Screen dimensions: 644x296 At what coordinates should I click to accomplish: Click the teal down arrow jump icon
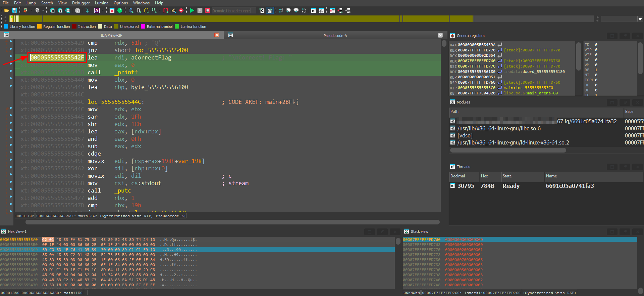87,10
